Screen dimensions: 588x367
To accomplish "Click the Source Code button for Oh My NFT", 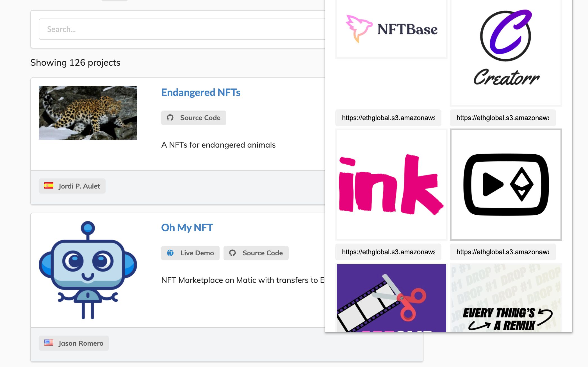I will 256,253.
